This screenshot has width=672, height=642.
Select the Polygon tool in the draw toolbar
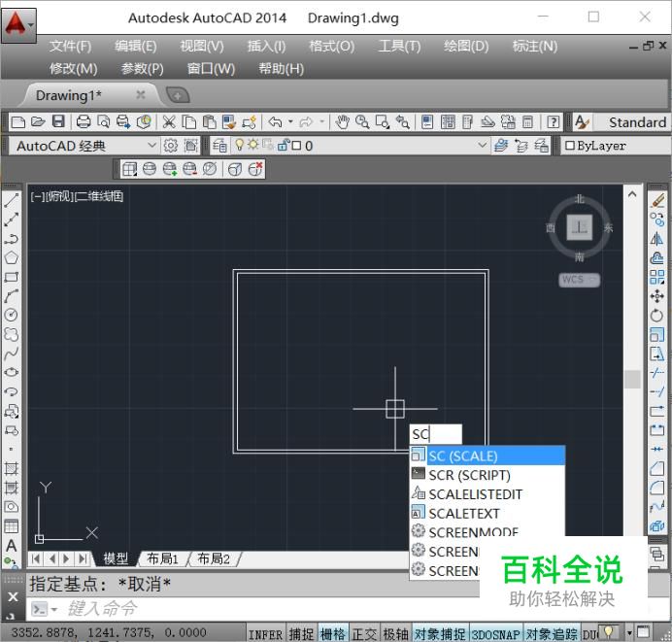(x=11, y=257)
